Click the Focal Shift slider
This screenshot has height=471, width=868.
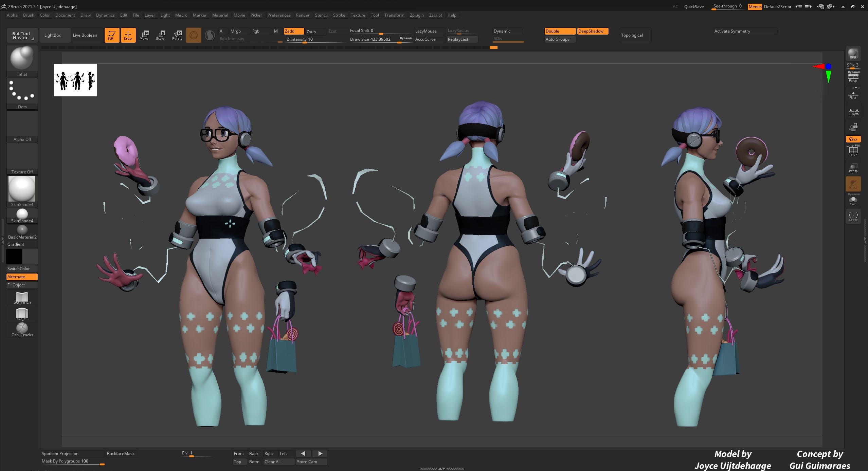[x=381, y=31]
